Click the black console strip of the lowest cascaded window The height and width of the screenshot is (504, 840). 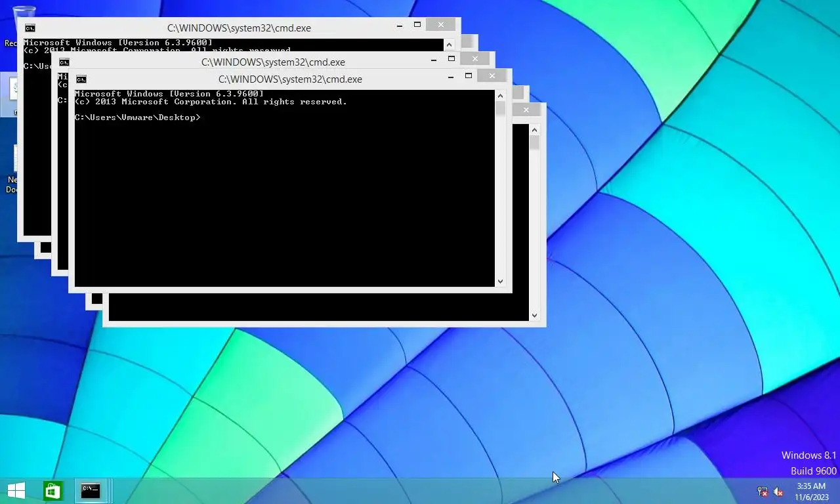(x=318, y=307)
